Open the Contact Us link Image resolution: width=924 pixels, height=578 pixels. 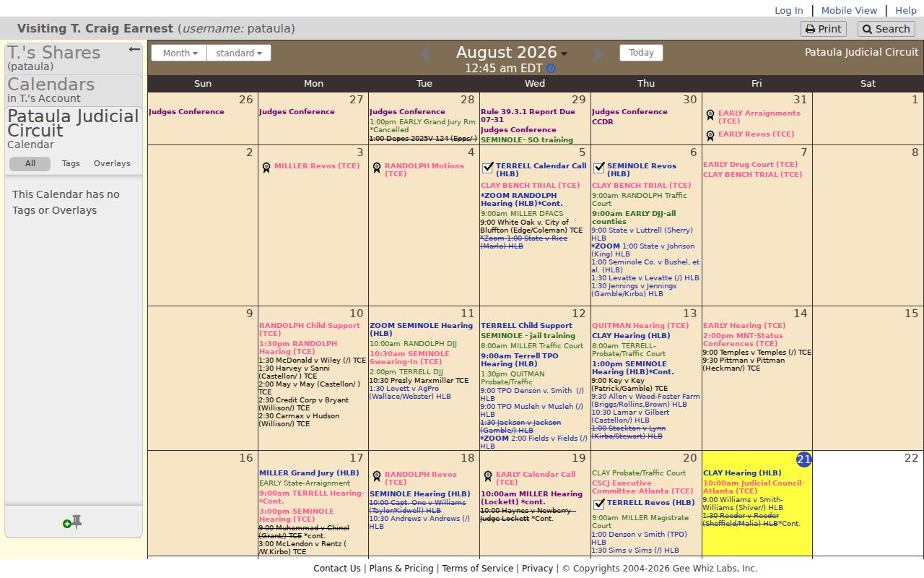(x=336, y=569)
